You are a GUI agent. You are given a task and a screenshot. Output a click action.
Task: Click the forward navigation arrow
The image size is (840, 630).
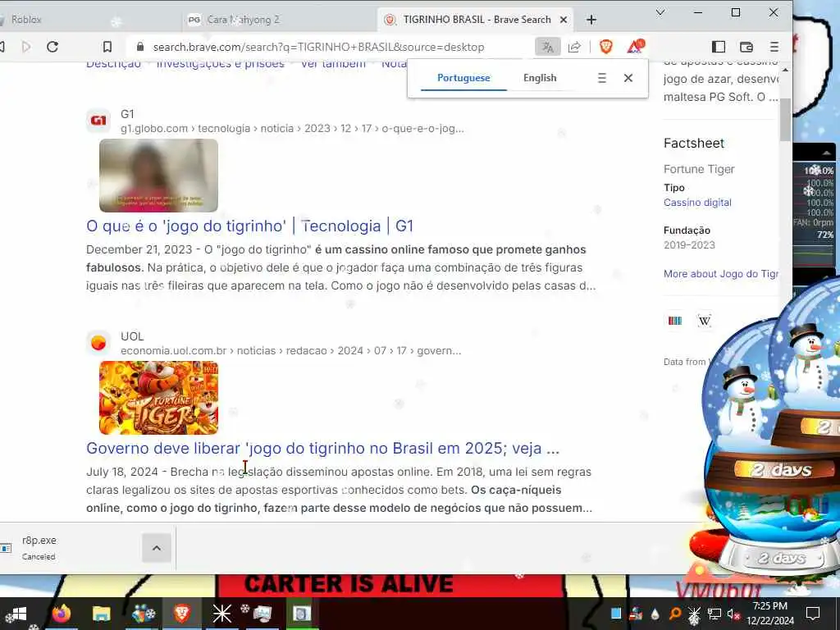[25, 47]
